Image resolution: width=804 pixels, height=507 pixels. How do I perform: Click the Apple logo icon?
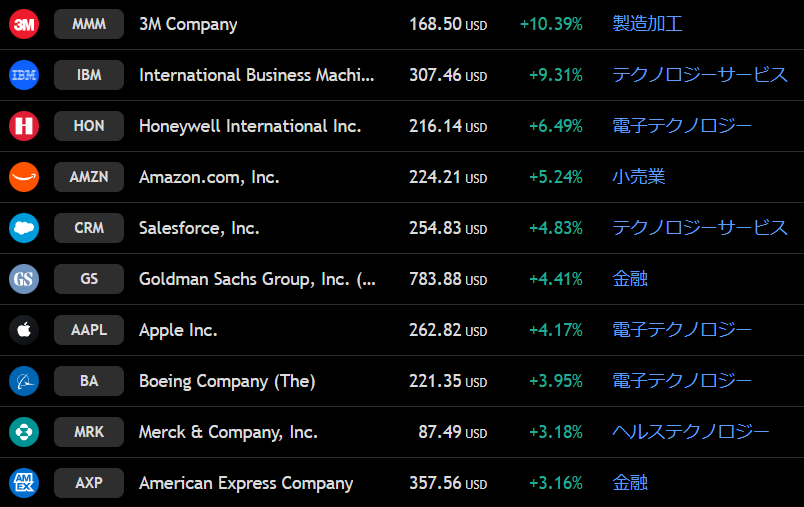pyautogui.click(x=24, y=330)
